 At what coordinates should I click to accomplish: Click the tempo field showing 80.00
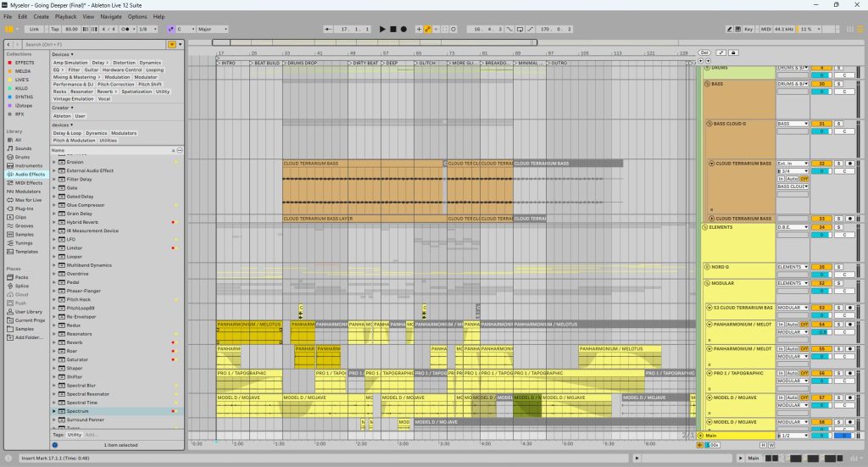click(71, 29)
